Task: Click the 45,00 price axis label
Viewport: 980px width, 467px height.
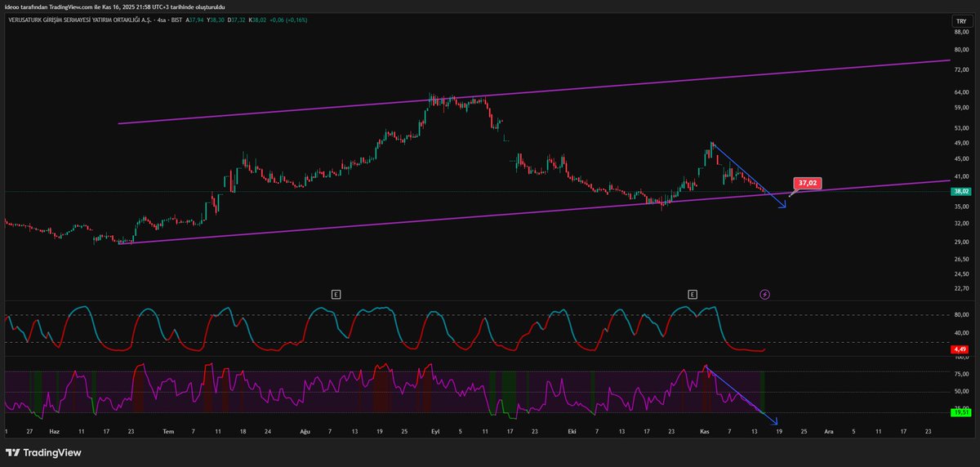Action: 961,159
